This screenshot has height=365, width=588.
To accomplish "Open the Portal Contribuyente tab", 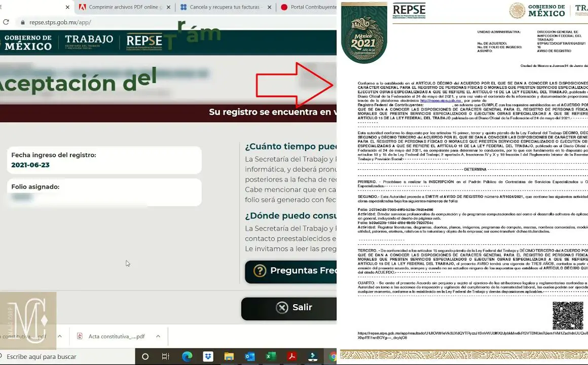I will [x=308, y=7].
